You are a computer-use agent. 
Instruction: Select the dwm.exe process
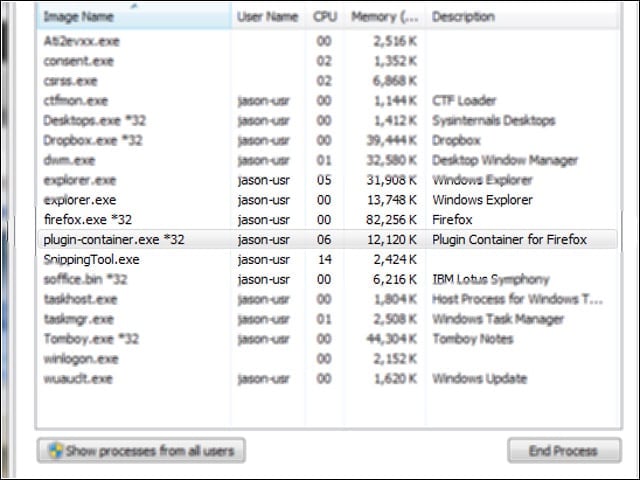[329, 160]
